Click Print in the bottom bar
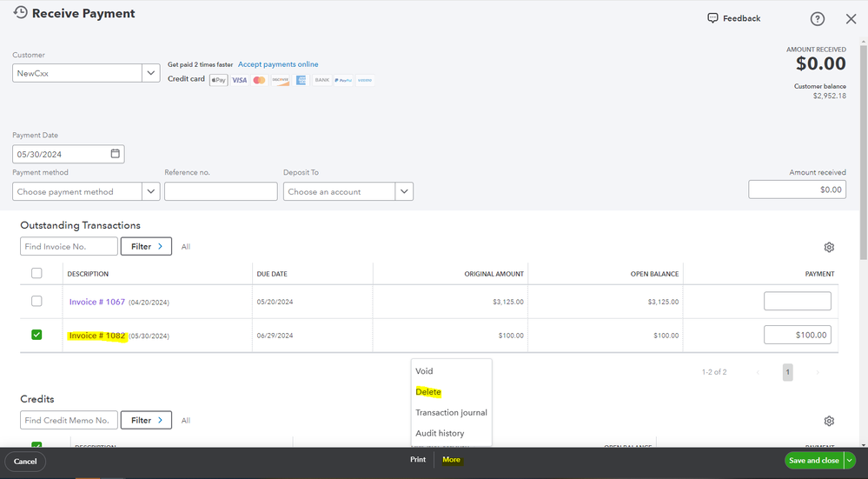This screenshot has height=479, width=868. pos(418,460)
